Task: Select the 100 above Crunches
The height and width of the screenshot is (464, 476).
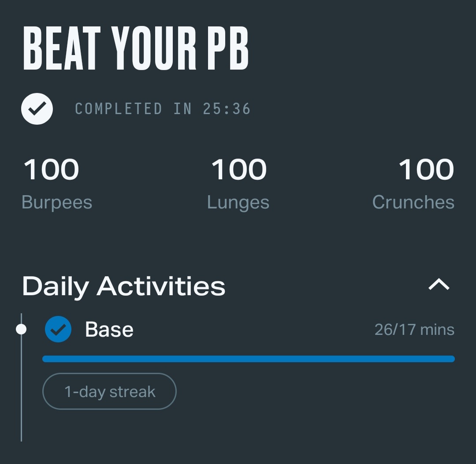Action: click(426, 170)
